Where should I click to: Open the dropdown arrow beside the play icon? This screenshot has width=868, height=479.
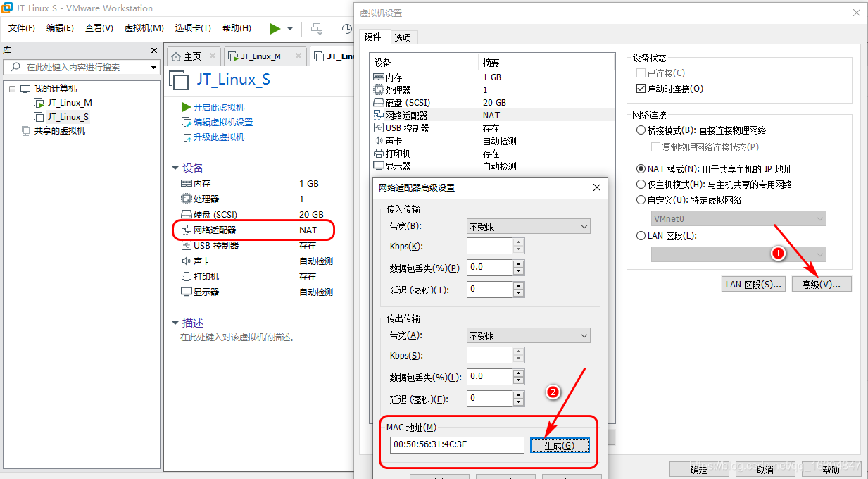pyautogui.click(x=290, y=29)
